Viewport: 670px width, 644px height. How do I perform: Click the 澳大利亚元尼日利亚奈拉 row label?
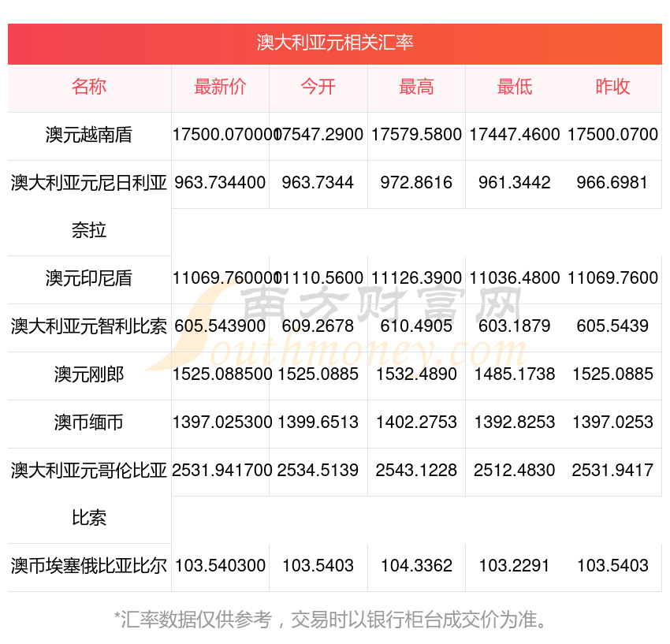(x=89, y=207)
